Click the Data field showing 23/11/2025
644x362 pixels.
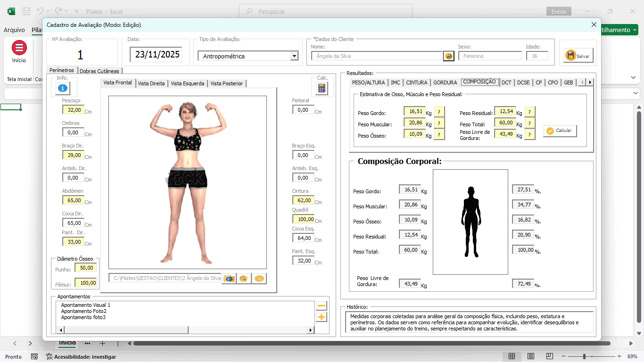tap(157, 55)
